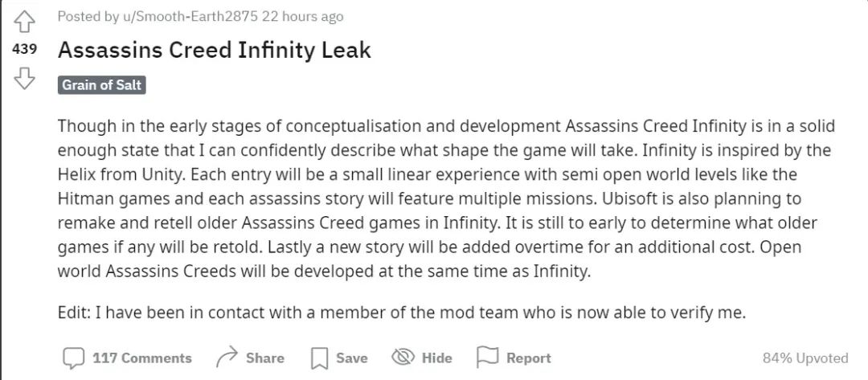868x380 pixels.
Task: Click the 439 vote count
Action: pyautogui.click(x=24, y=49)
